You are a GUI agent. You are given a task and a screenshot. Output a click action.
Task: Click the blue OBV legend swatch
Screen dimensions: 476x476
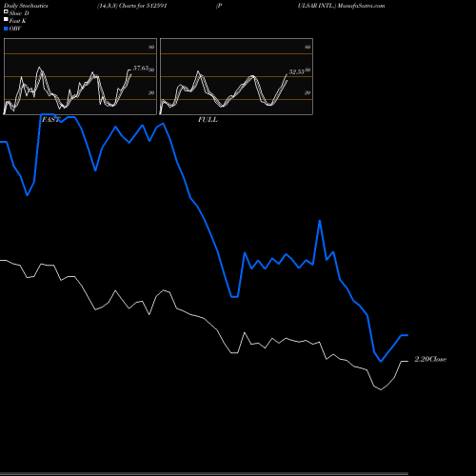[x=6, y=29]
